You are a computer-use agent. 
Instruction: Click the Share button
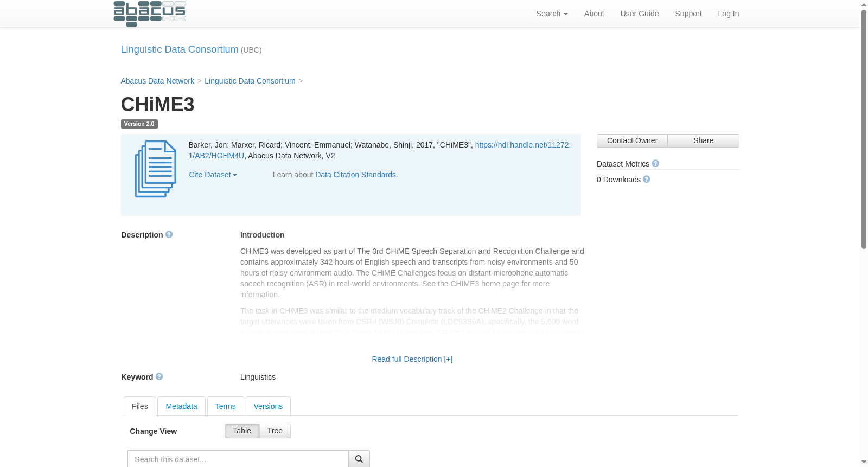704,140
